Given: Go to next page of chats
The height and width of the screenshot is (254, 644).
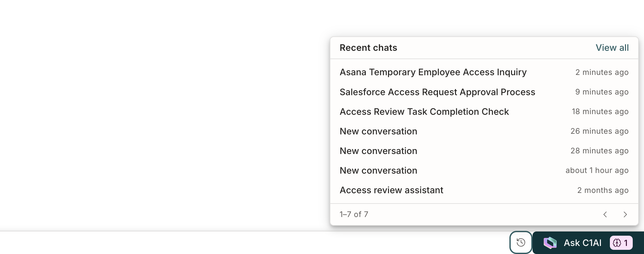Looking at the screenshot, I should [x=625, y=214].
